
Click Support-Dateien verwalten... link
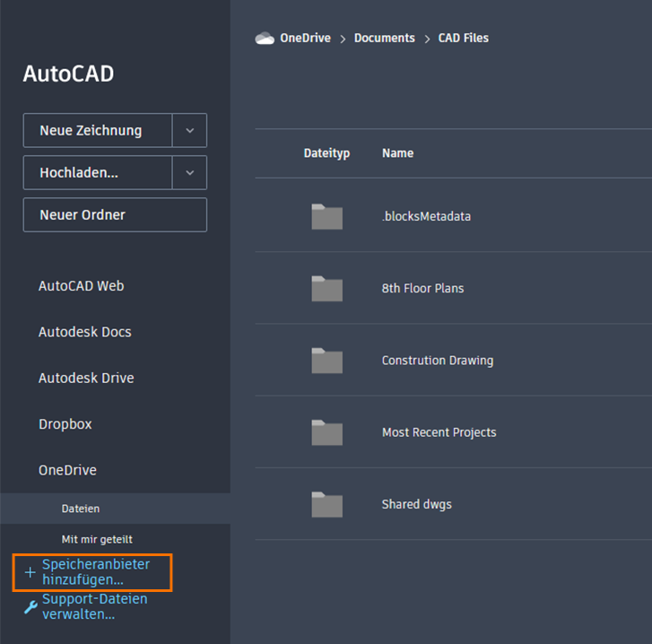point(94,606)
